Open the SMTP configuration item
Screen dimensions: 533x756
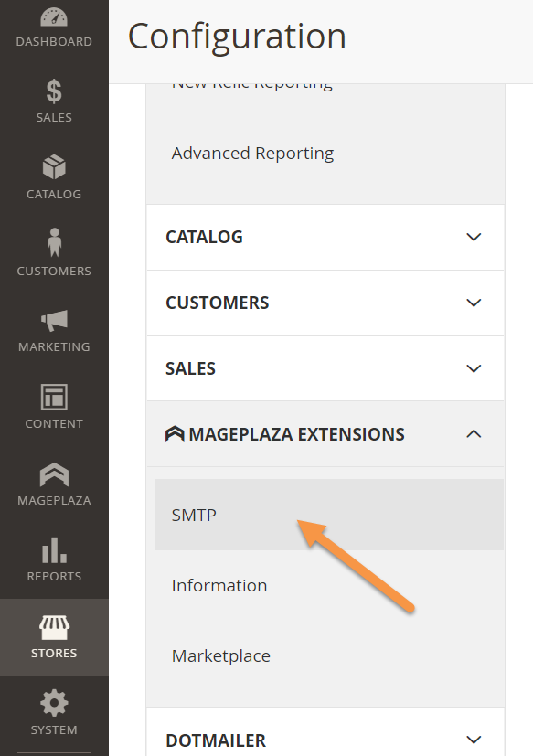[329, 515]
